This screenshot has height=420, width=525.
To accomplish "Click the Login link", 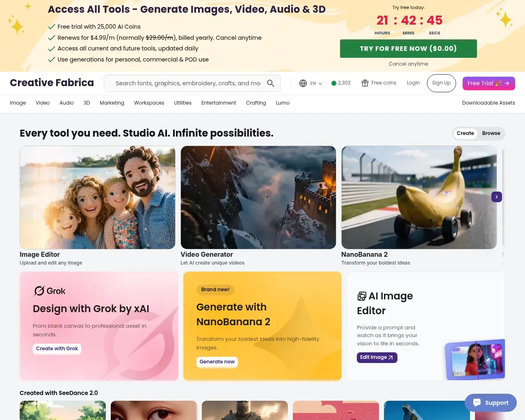I will tap(413, 83).
